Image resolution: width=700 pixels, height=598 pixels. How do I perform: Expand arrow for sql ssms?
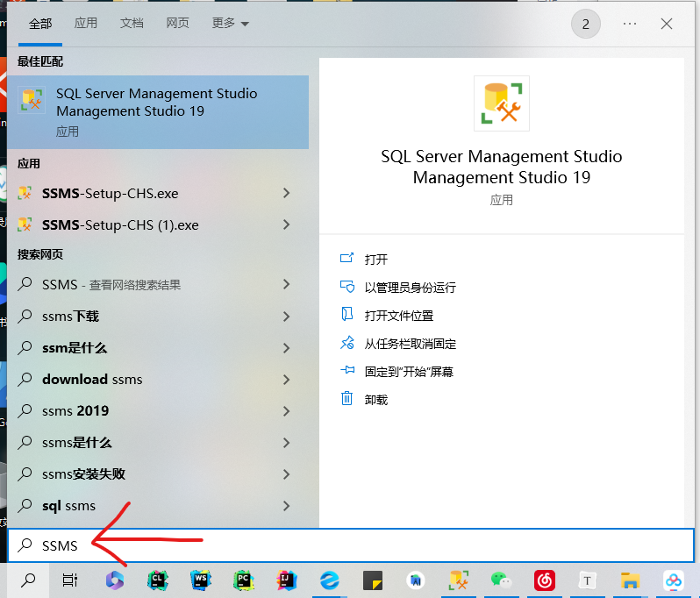(287, 506)
